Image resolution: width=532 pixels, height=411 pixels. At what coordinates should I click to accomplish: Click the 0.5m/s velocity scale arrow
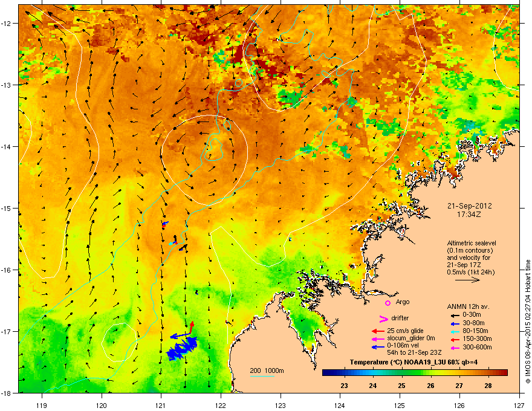click(467, 280)
